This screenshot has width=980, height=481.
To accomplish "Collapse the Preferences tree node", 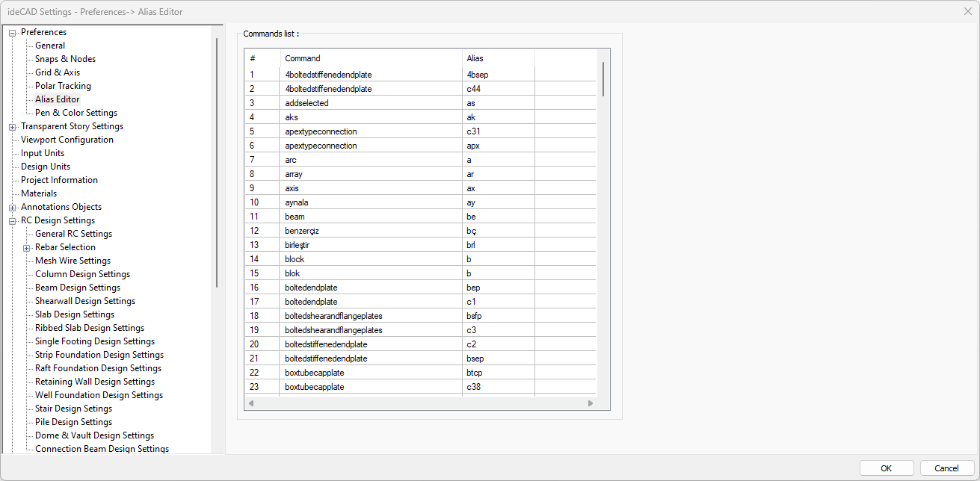I will [13, 32].
